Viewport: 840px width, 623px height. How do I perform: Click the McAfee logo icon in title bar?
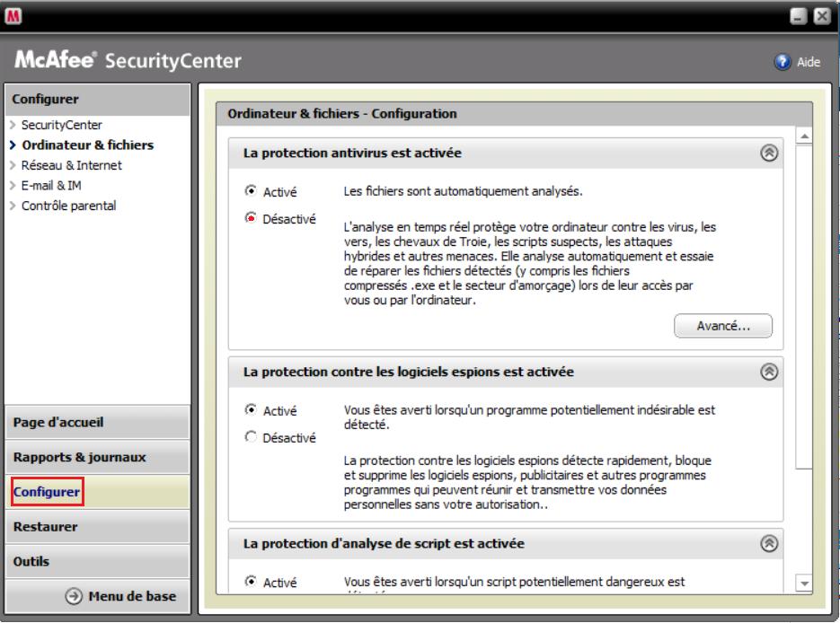click(x=13, y=16)
